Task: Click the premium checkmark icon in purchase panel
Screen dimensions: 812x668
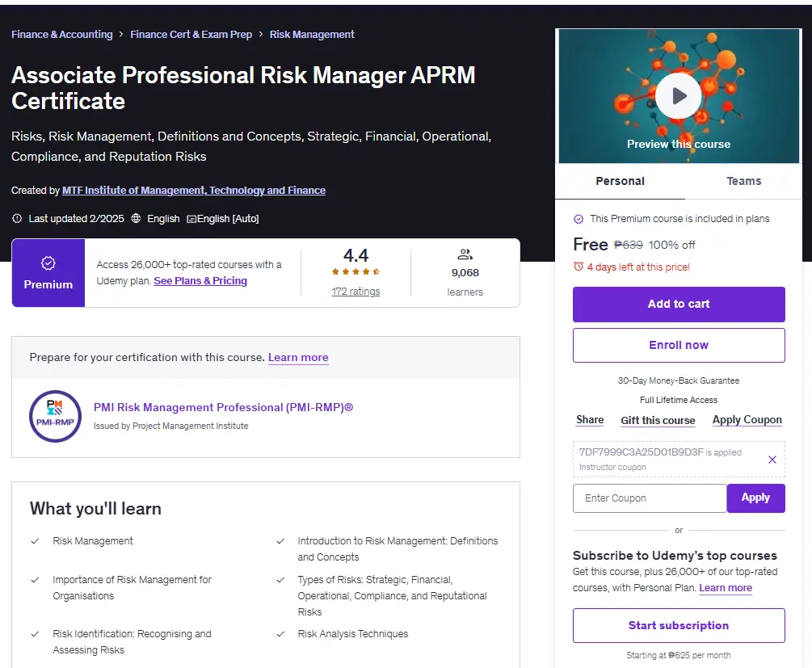Action: 578,219
